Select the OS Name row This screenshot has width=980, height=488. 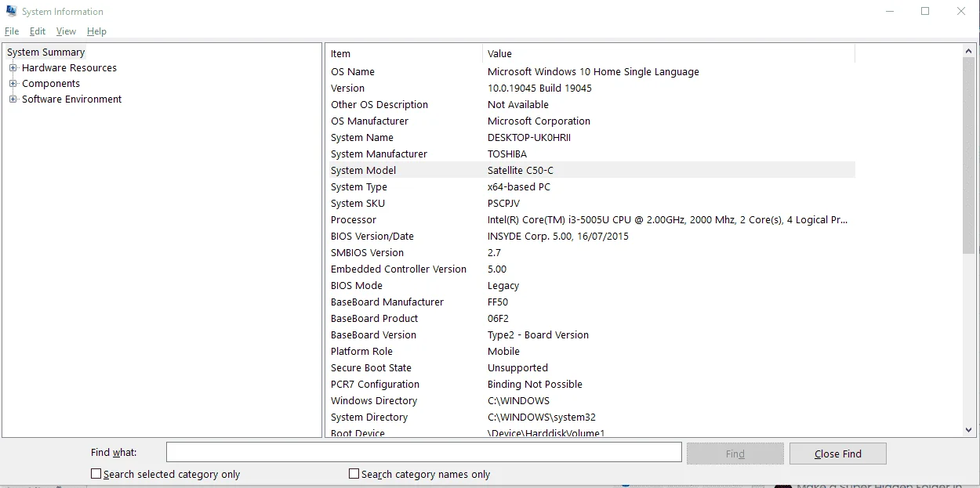(x=590, y=72)
